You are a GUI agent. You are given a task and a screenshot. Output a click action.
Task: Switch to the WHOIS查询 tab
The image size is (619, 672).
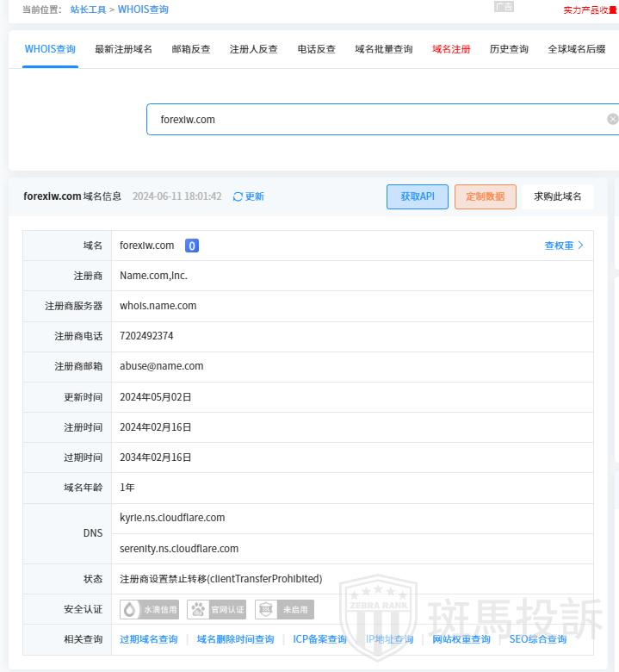point(50,49)
